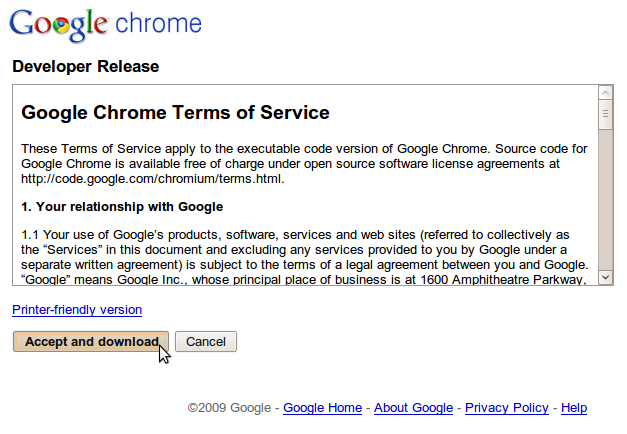Click the Developer Release heading
The height and width of the screenshot is (434, 627).
click(86, 66)
